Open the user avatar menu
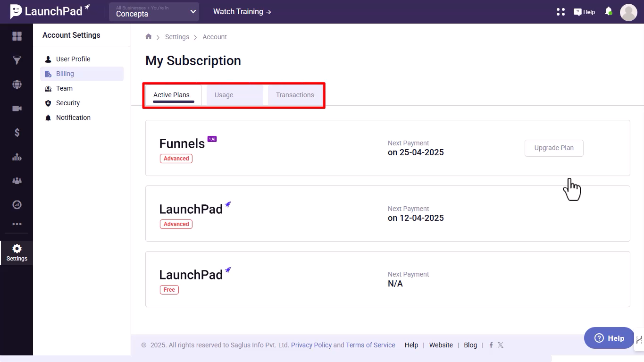Viewport: 644px width, 362px height. 628,12
